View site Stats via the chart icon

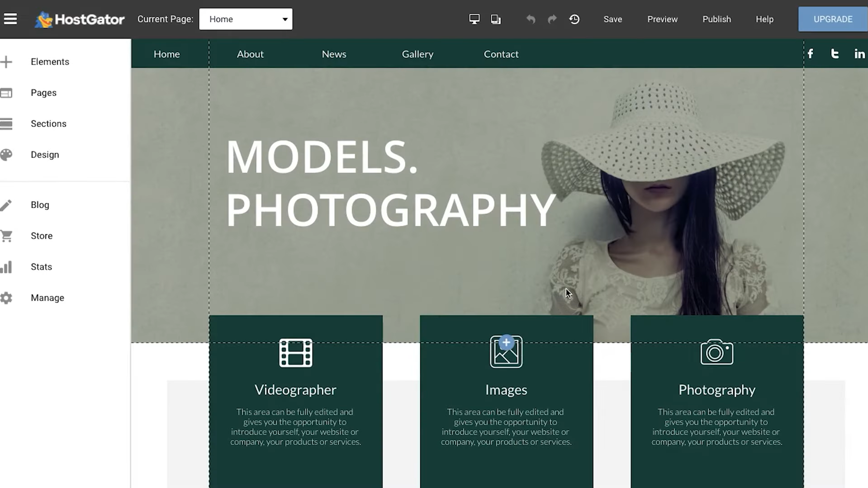tap(7, 267)
